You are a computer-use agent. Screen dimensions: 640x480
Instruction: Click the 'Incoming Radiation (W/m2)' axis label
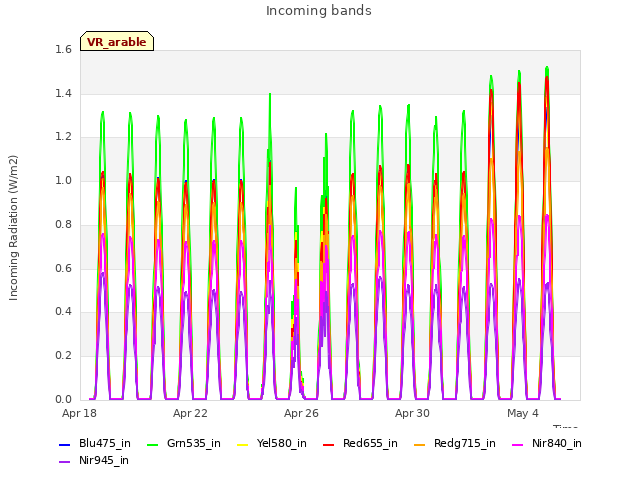[13, 228]
